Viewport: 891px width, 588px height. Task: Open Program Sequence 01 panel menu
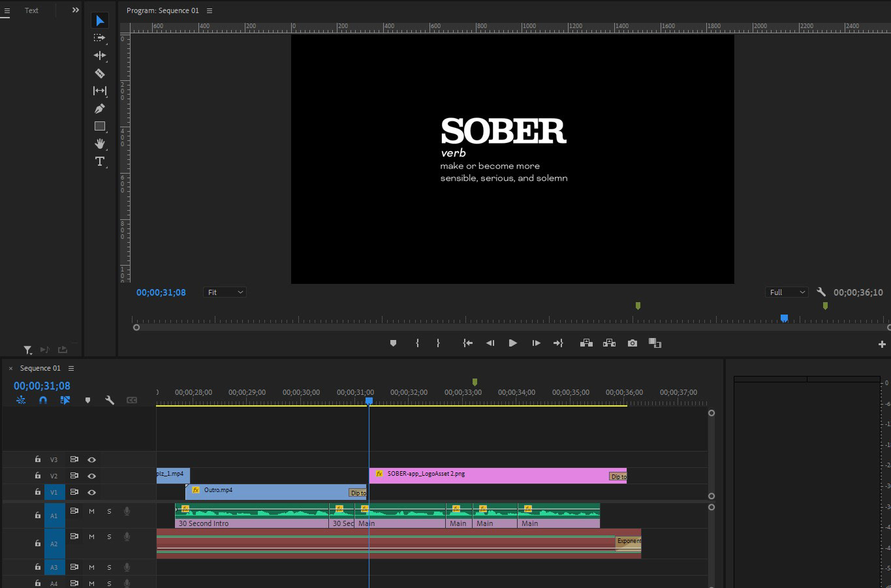point(210,10)
